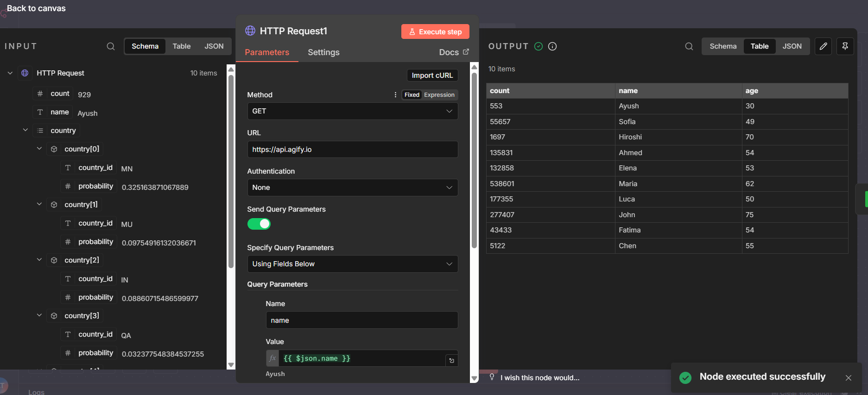The height and width of the screenshot is (395, 868).
Task: Collapse the HTTP Request tree node
Action: 10,73
